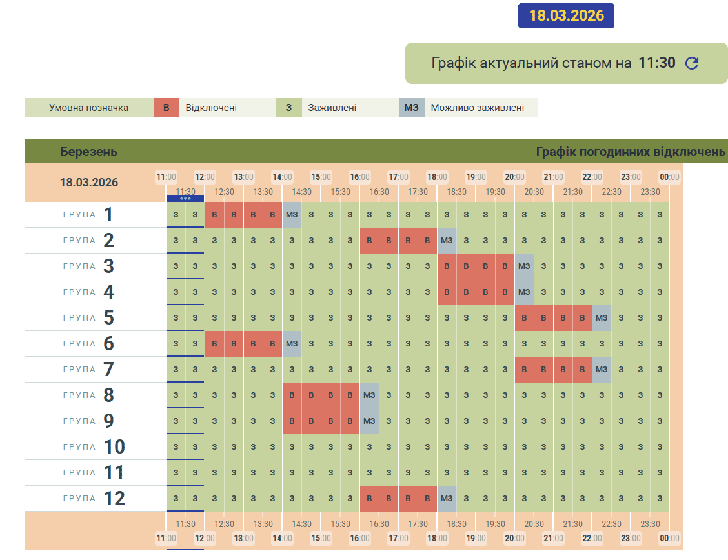Screen dimensions: 728x560
Task: Click the МЗ cell in Група 5 row
Action: (x=602, y=318)
